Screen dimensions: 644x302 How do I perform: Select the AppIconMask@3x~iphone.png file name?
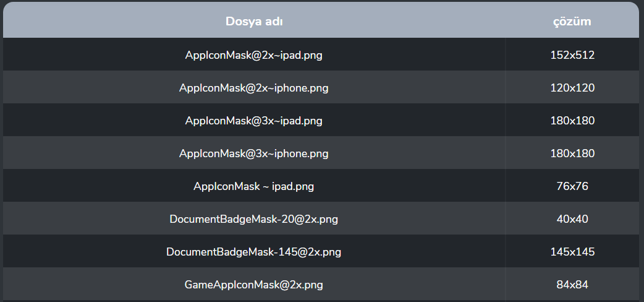pyautogui.click(x=254, y=153)
